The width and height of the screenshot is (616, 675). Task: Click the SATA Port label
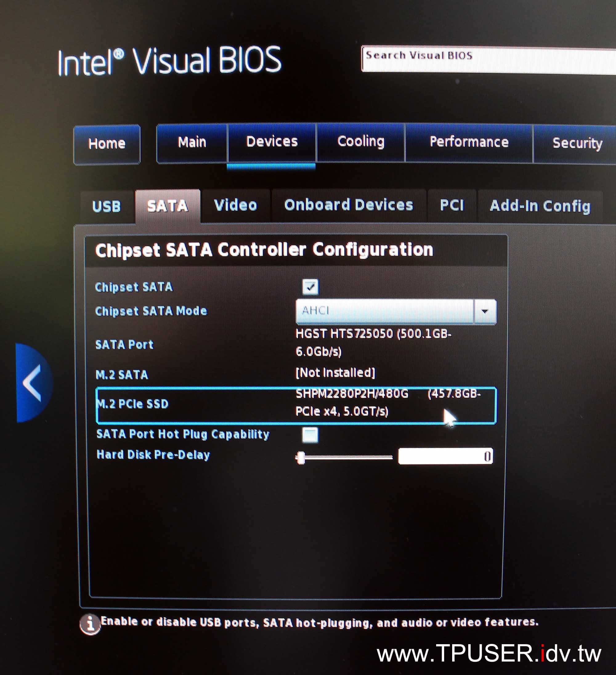click(x=124, y=345)
